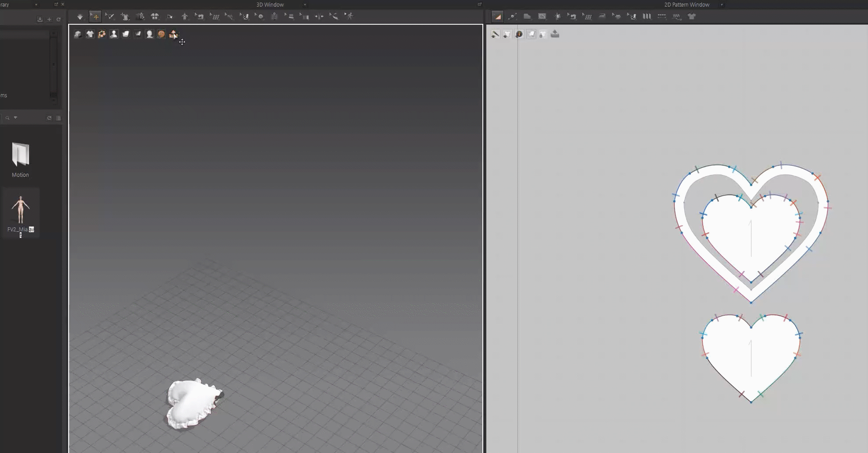Toggle the avatar bust display icon

point(113,34)
